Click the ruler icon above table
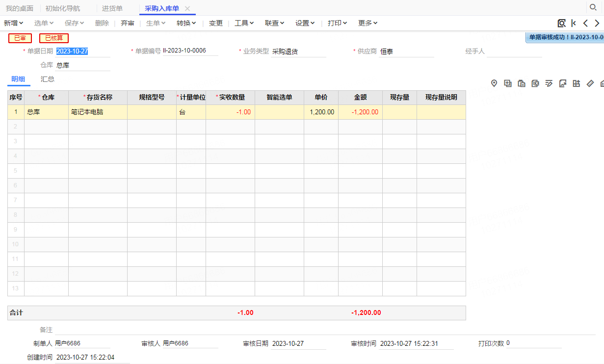Viewport: 604px width, 364px height. coord(590,83)
